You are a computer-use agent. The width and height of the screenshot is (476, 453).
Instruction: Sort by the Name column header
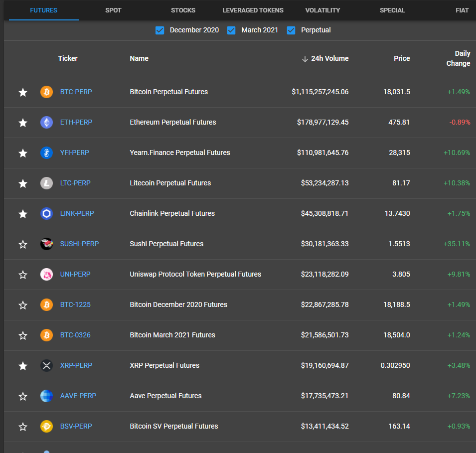139,58
